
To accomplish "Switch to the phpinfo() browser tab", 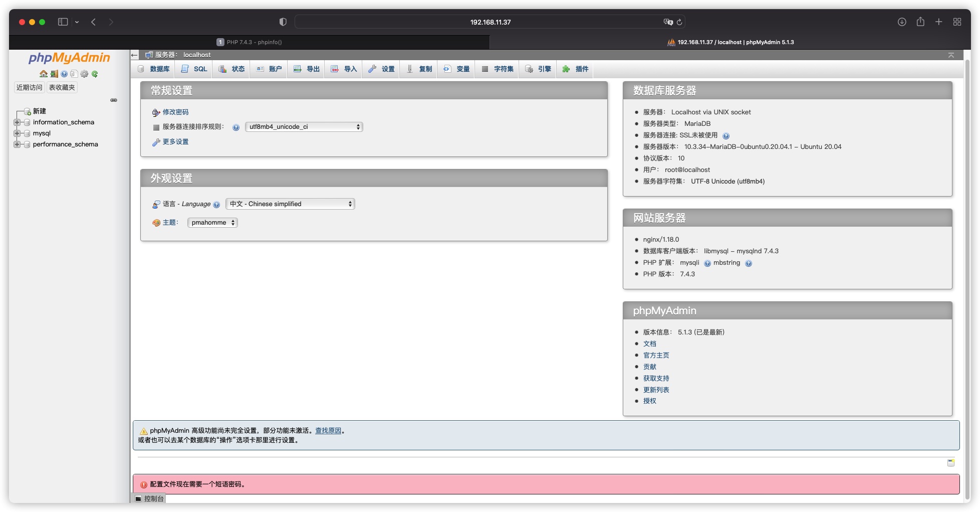I will pos(250,42).
